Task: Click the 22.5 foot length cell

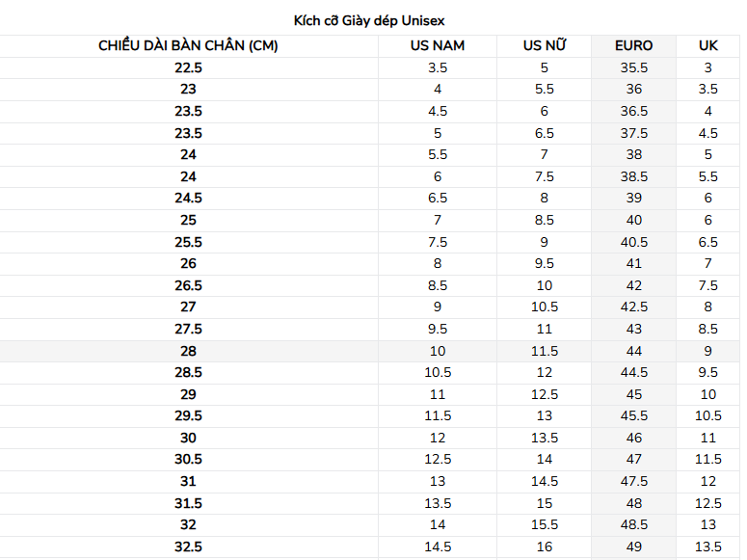Action: (188, 68)
